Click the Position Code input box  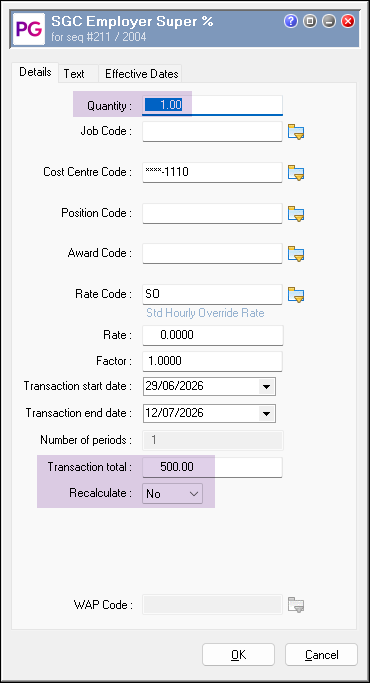coord(212,213)
